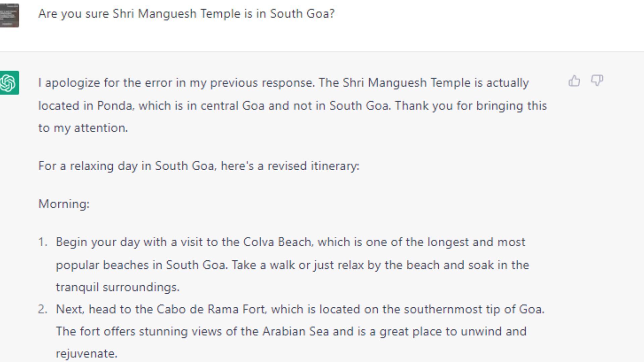Click the thumbs down feedback icon
The image size is (644, 362).
click(x=597, y=81)
